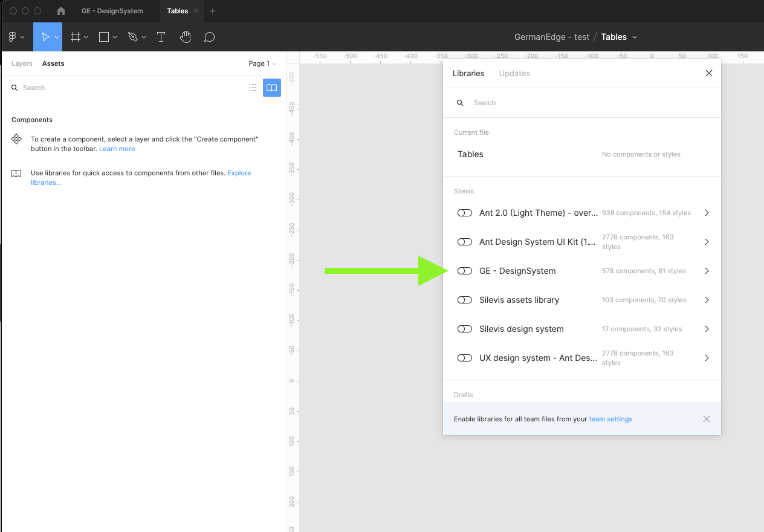Image resolution: width=764 pixels, height=532 pixels.
Task: Turn on Silevis assets library toggle
Action: [x=464, y=300]
